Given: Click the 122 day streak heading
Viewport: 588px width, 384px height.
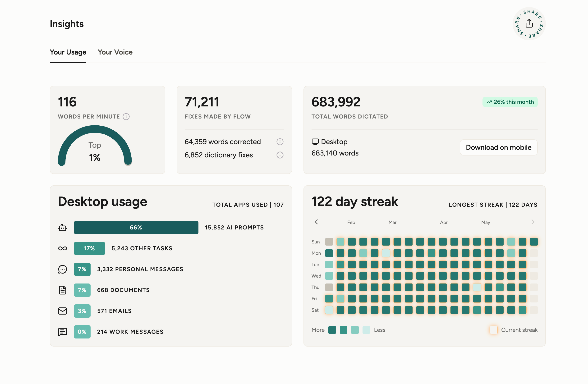Looking at the screenshot, I should click(354, 202).
